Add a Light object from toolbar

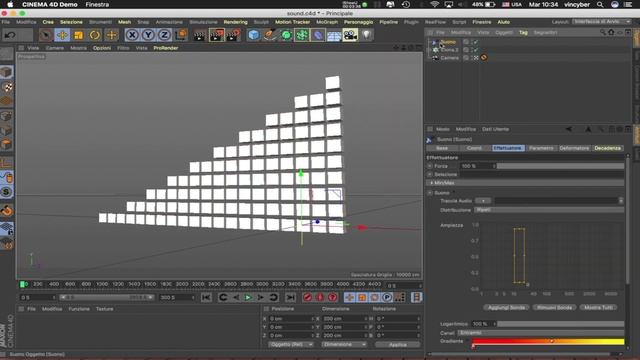(367, 35)
